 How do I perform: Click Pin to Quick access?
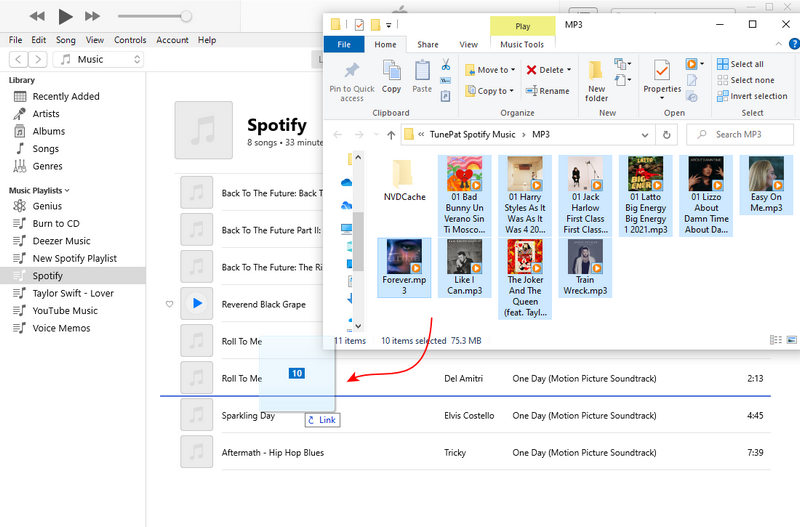coord(352,82)
